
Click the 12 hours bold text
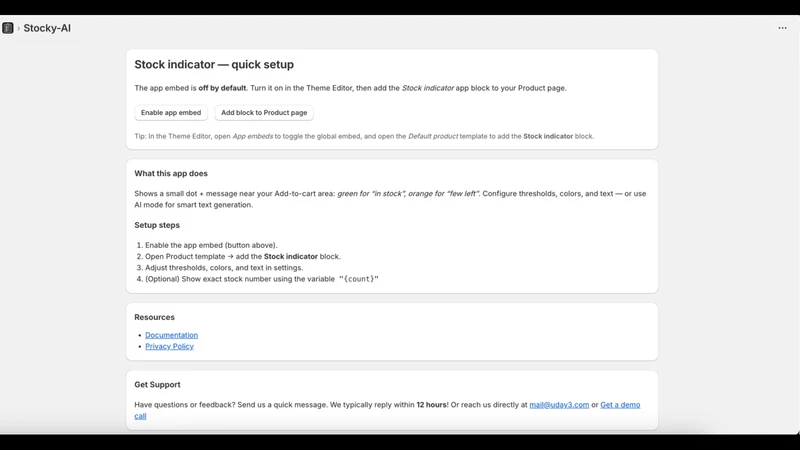[432, 405]
